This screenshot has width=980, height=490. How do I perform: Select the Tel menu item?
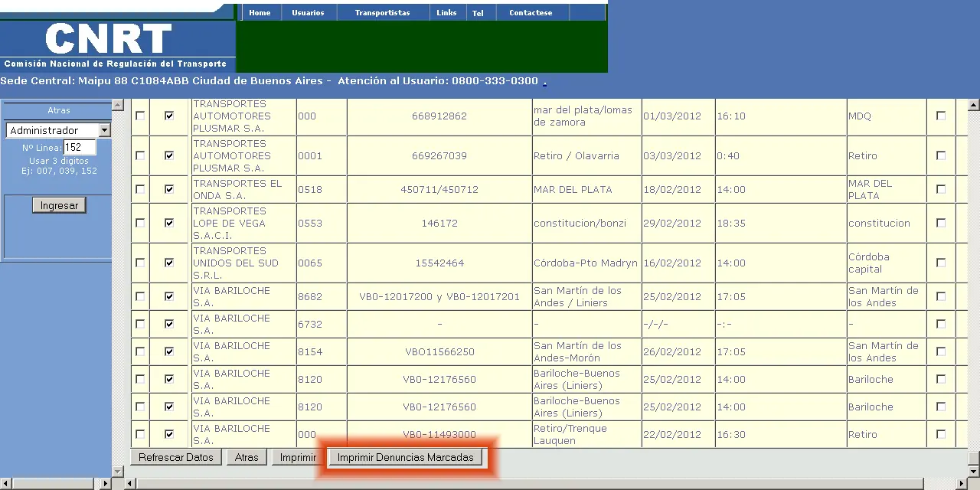coord(478,13)
